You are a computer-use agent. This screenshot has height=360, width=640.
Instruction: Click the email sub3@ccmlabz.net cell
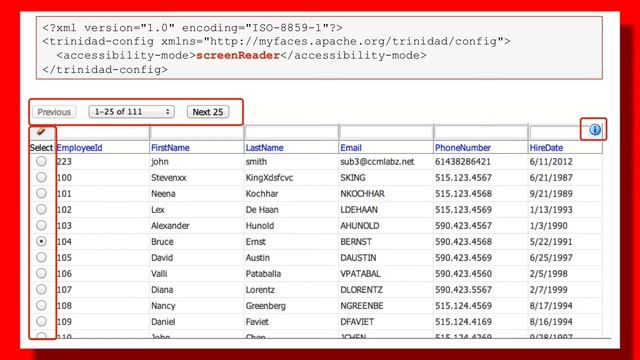click(x=377, y=162)
